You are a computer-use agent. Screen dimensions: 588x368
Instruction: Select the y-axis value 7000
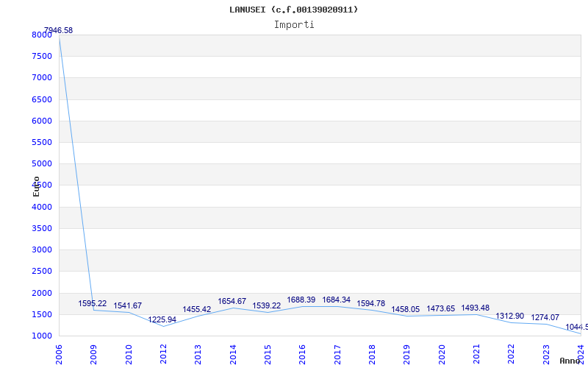pyautogui.click(x=42, y=78)
